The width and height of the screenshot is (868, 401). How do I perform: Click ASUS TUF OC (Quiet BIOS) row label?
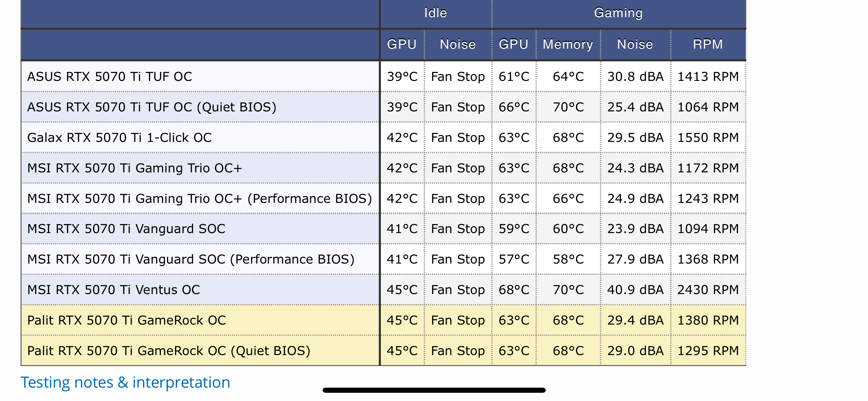(x=152, y=107)
